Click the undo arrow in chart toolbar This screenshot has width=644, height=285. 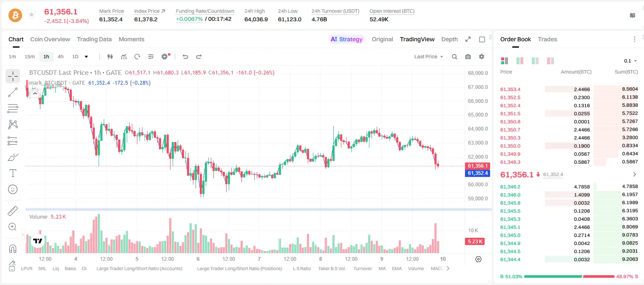click(185, 57)
